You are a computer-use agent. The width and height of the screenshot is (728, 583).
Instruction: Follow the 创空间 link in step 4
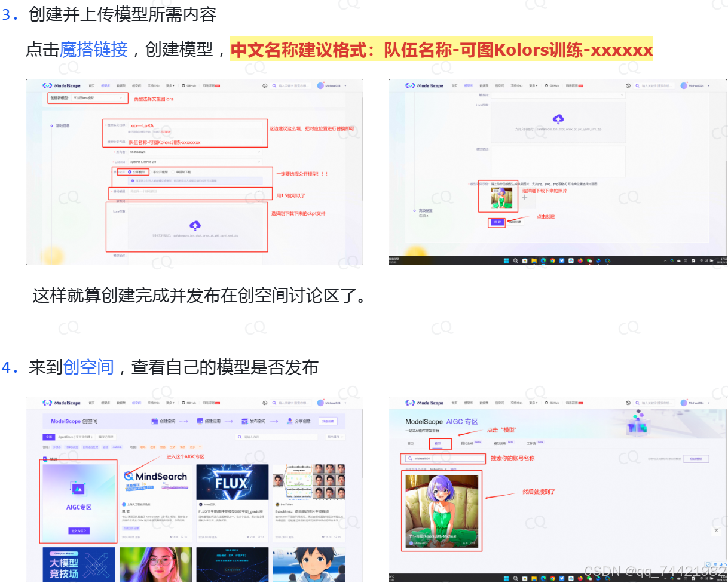click(x=88, y=367)
